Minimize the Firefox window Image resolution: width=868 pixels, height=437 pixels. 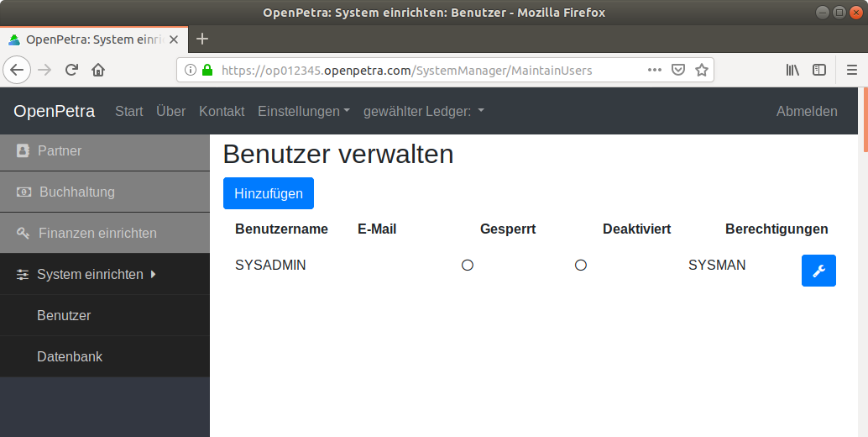coord(824,12)
